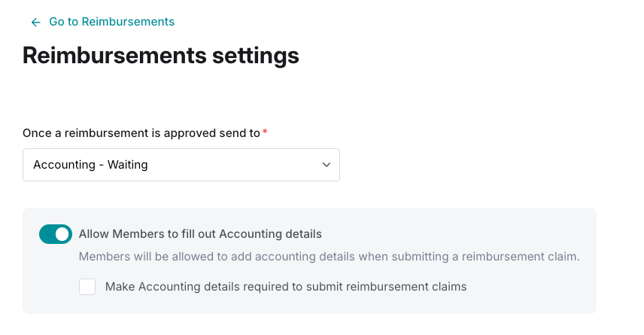644x335 pixels.
Task: Select the Accounting - Waiting value text
Action: point(90,165)
